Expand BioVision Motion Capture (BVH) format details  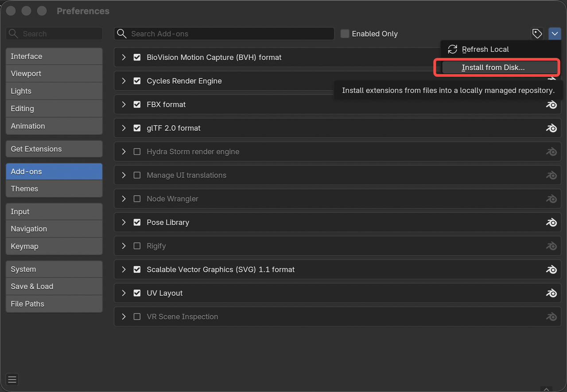[x=124, y=57]
